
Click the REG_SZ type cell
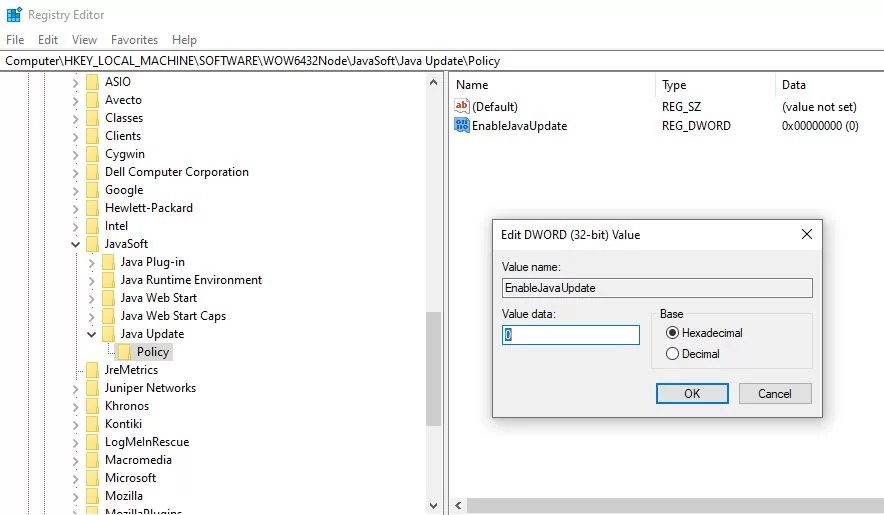coord(681,107)
